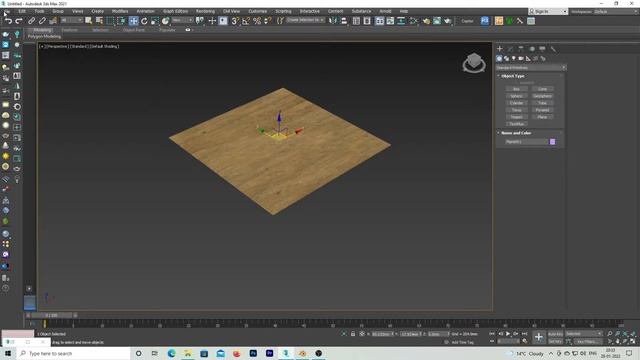Viewport: 640px width, 360px height.
Task: Open the Display panel tab icon
Action: click(x=542, y=49)
